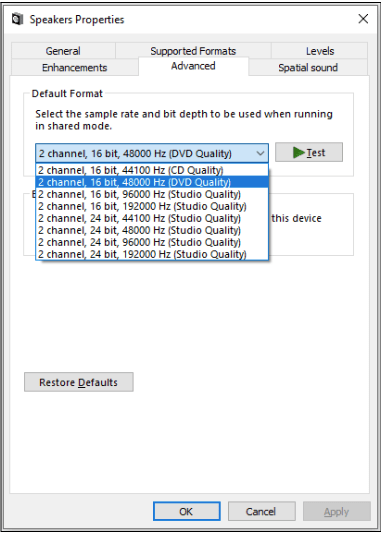Open the General tab
The image size is (381, 533).
coord(63,51)
